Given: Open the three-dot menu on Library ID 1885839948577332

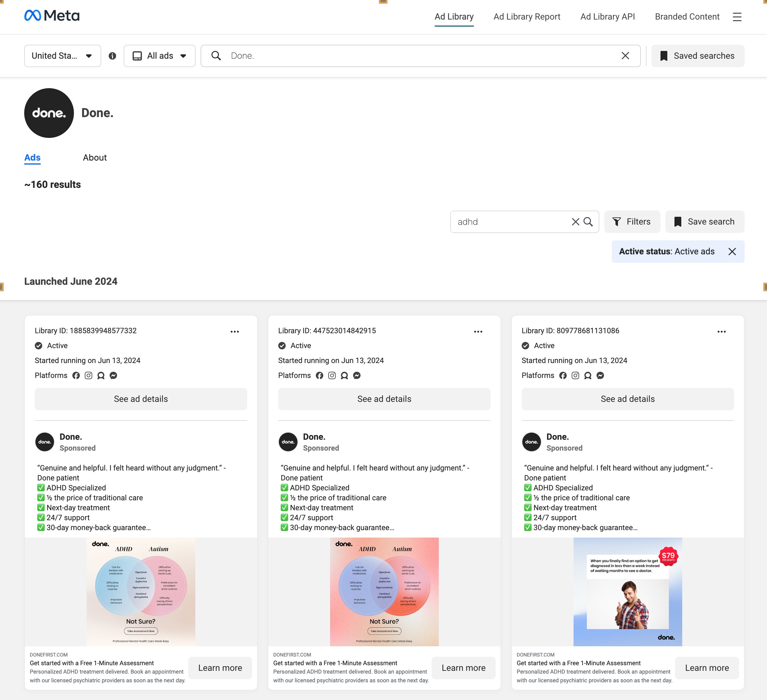Looking at the screenshot, I should click(x=235, y=331).
